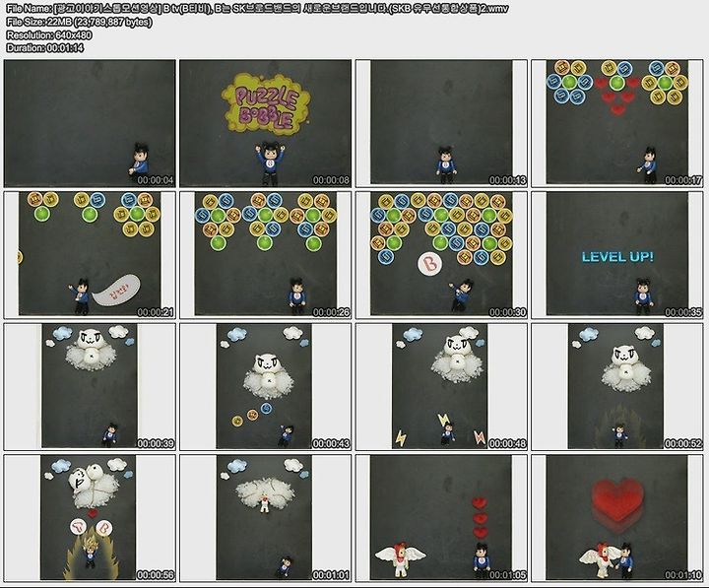Open the thumbnail stamped 00:00:56
This screenshot has width=709, height=588.
90,518
